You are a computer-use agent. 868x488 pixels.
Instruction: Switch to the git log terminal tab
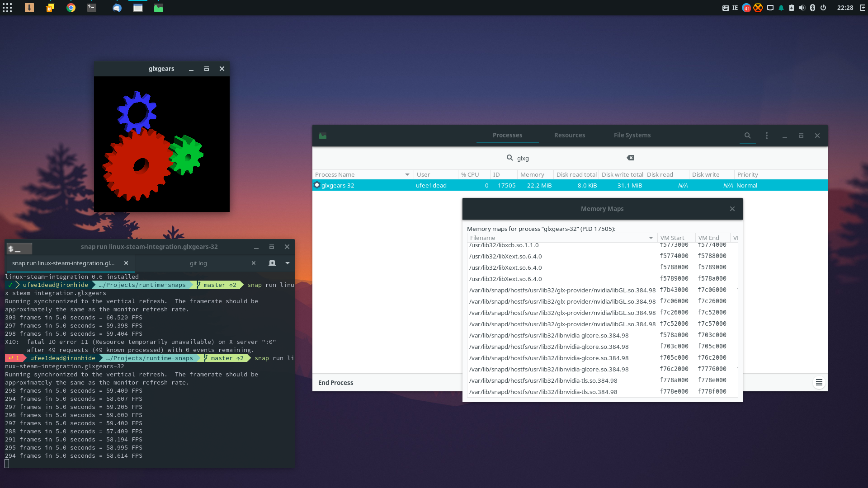[x=198, y=263]
